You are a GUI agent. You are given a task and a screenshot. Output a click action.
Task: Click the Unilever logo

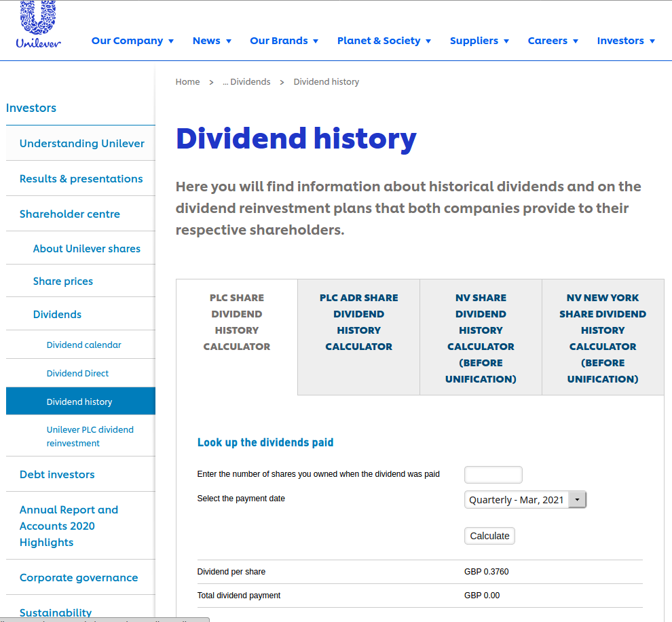coord(38,24)
